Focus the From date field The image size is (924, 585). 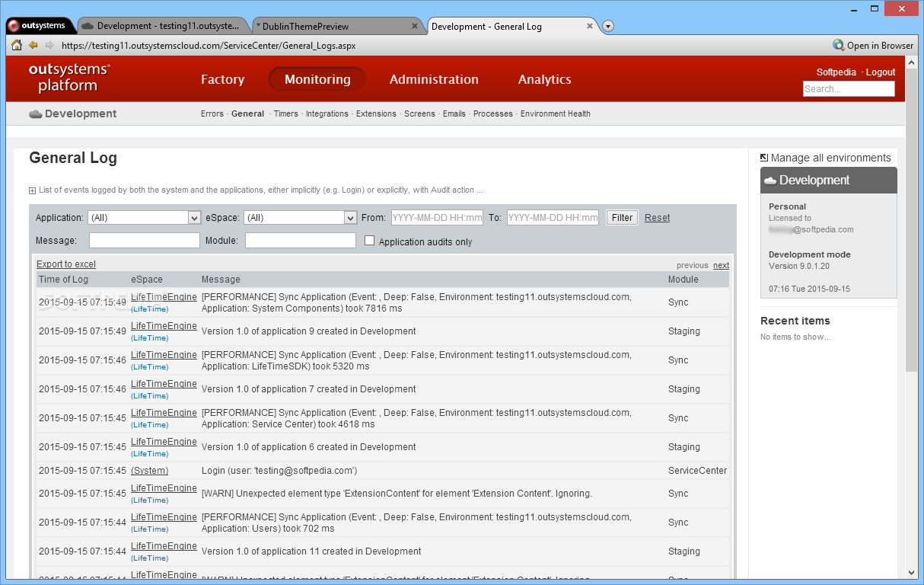click(x=438, y=218)
